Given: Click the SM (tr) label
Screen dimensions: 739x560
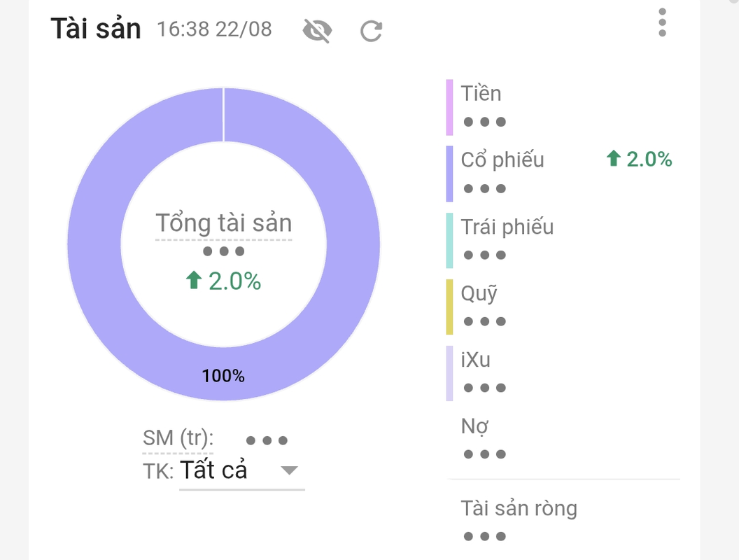Looking at the screenshot, I should click(178, 438).
